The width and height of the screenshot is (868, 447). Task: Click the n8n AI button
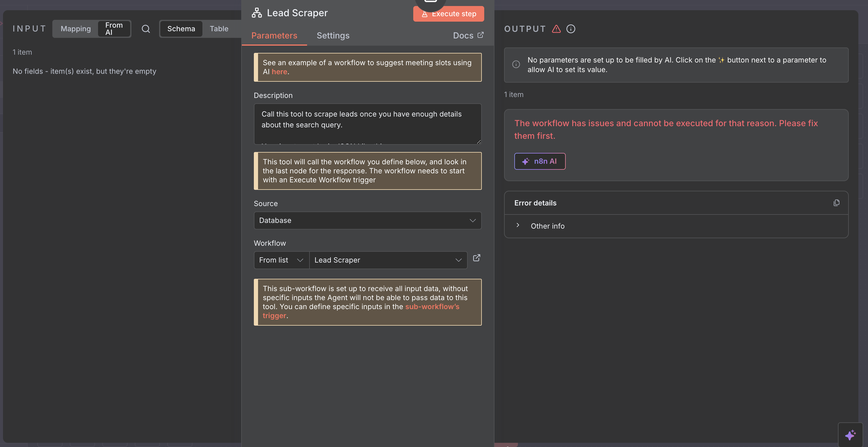tap(540, 161)
